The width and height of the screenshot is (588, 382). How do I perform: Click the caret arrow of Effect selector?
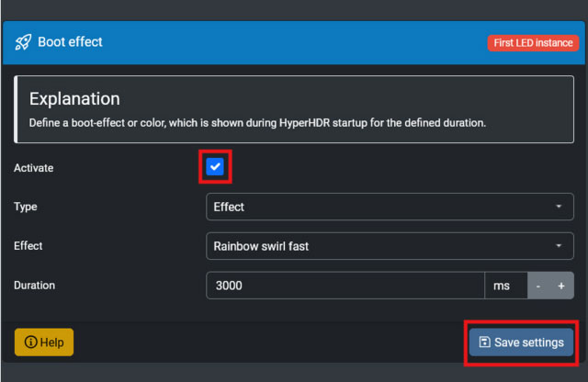(x=559, y=246)
